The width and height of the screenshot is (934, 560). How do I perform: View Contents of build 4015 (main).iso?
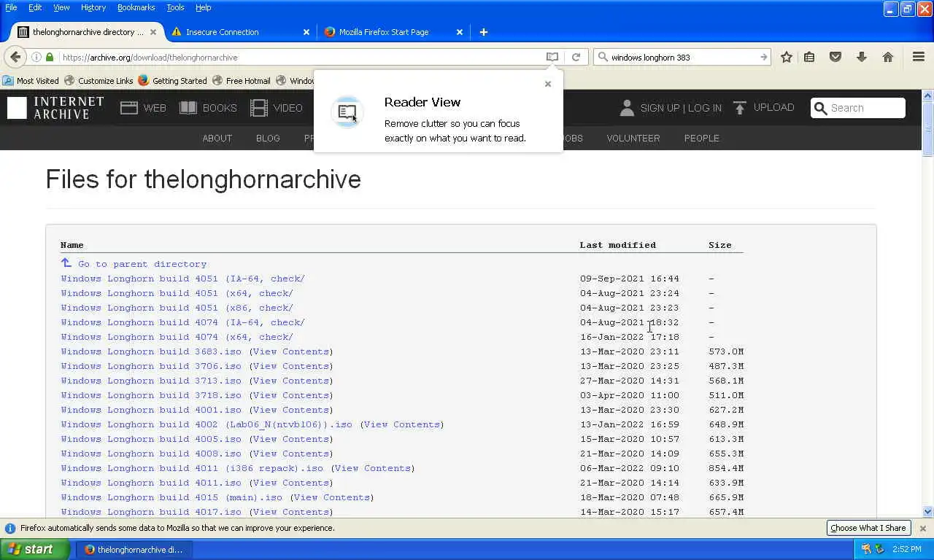(331, 497)
